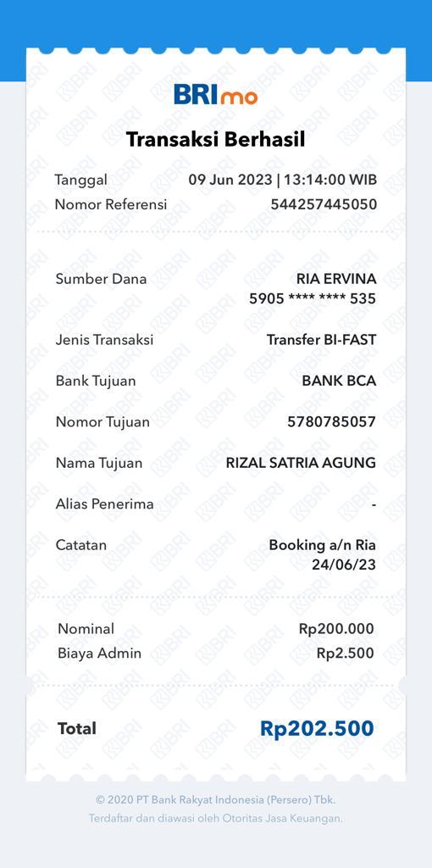
Task: Click the masked account number 5905
Action: 313,299
